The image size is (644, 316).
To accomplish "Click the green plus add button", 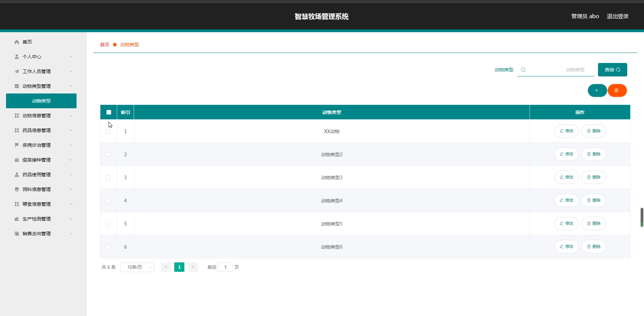I will [597, 90].
